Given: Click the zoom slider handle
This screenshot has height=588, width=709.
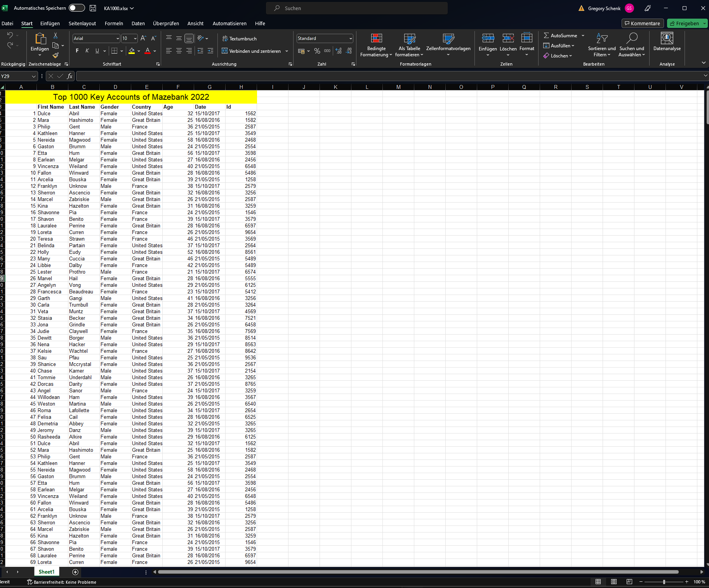Looking at the screenshot, I should point(664,582).
